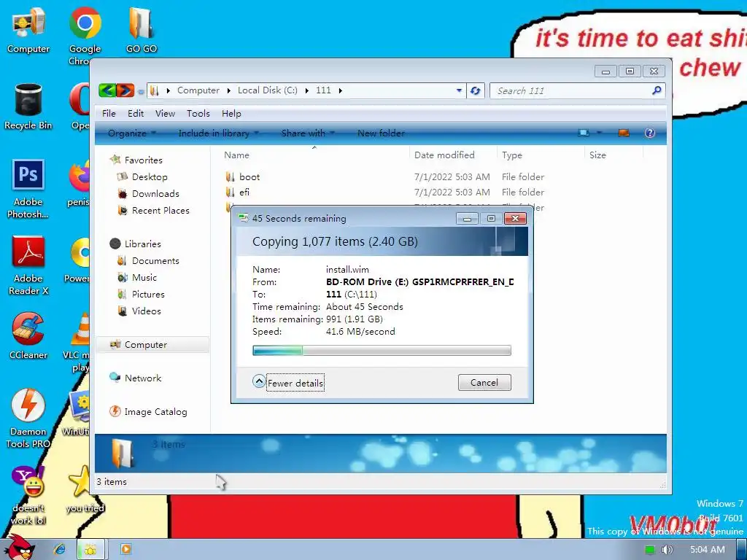Click the Search 111 input field
The image size is (747, 560).
(571, 90)
